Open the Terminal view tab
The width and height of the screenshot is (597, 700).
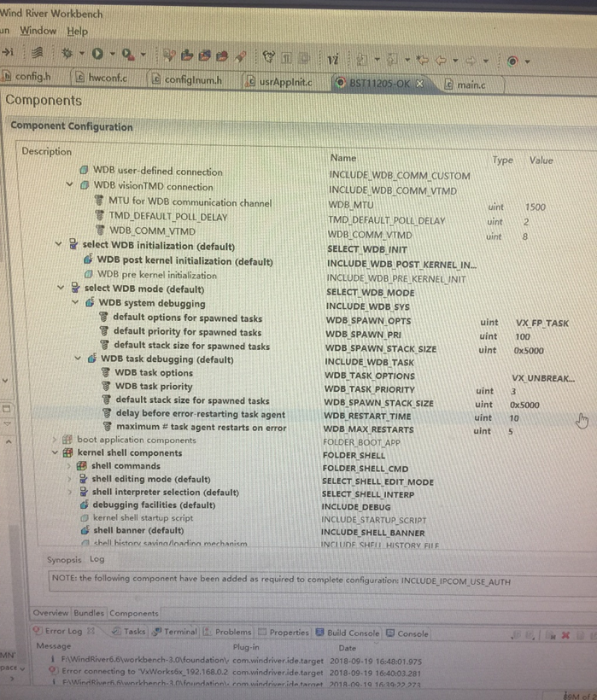(x=175, y=631)
